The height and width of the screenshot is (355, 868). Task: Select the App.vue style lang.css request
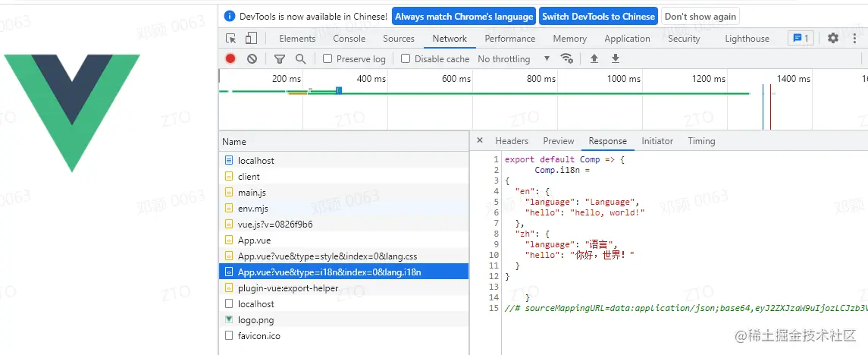click(343, 256)
